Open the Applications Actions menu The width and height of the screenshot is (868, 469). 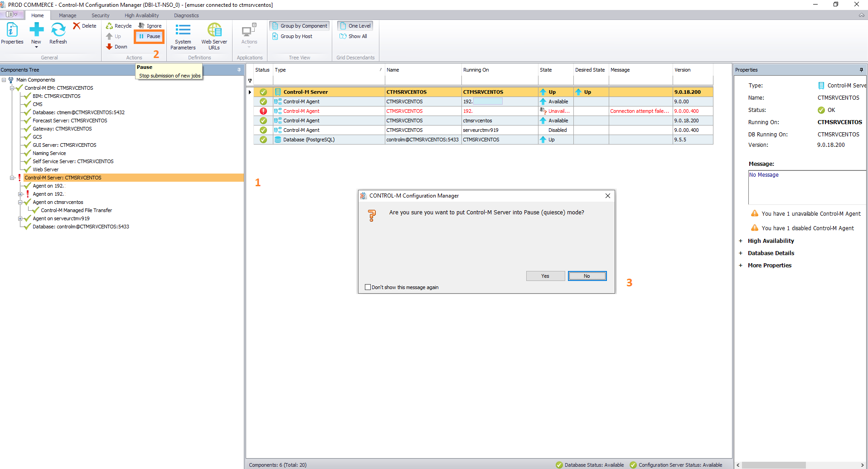(x=249, y=36)
